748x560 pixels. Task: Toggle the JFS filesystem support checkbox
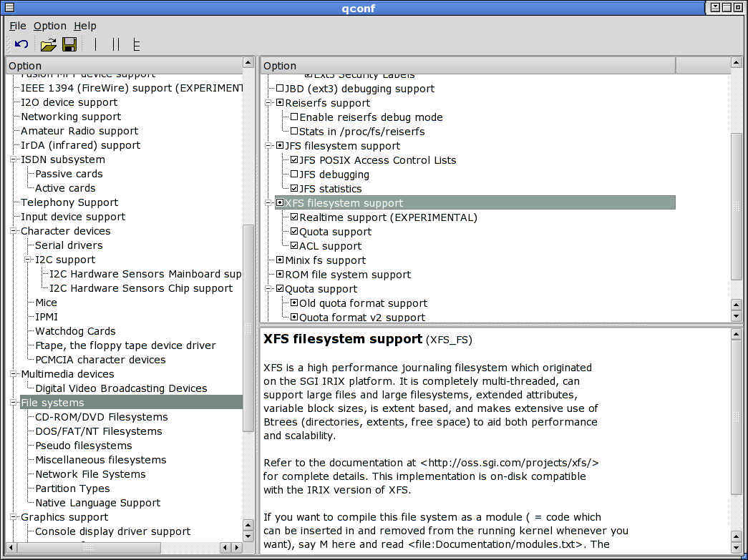pos(280,146)
